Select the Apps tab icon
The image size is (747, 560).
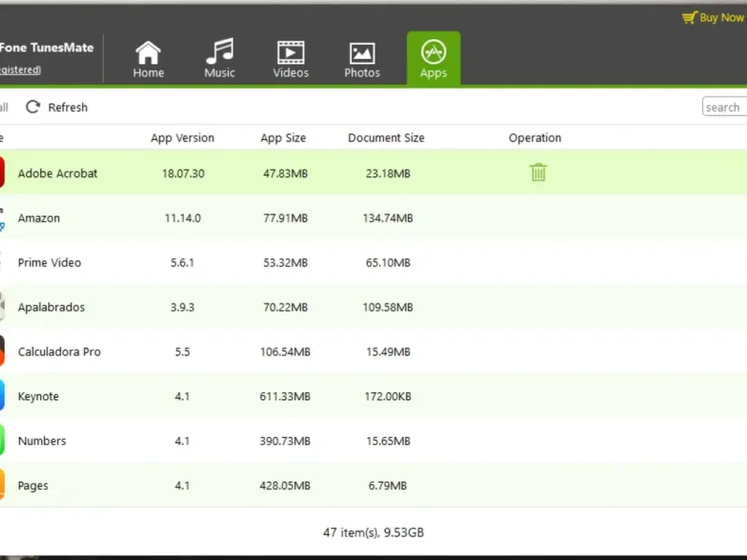point(433,51)
